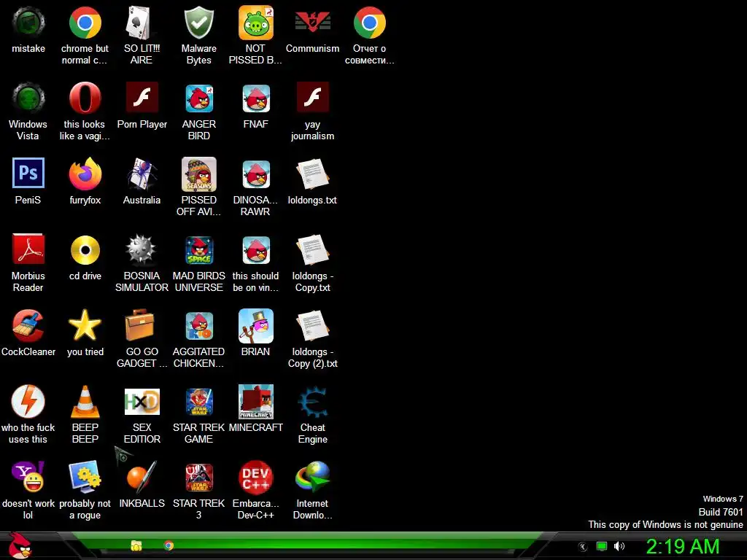Open 'probably not a rogue' gears icon

point(85,478)
